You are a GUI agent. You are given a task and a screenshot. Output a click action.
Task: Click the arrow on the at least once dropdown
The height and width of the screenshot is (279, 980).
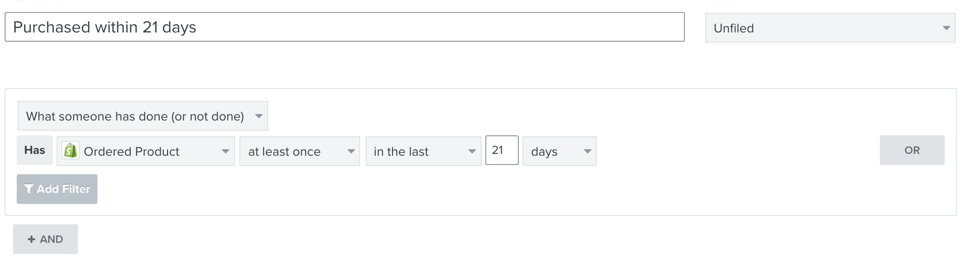point(351,152)
